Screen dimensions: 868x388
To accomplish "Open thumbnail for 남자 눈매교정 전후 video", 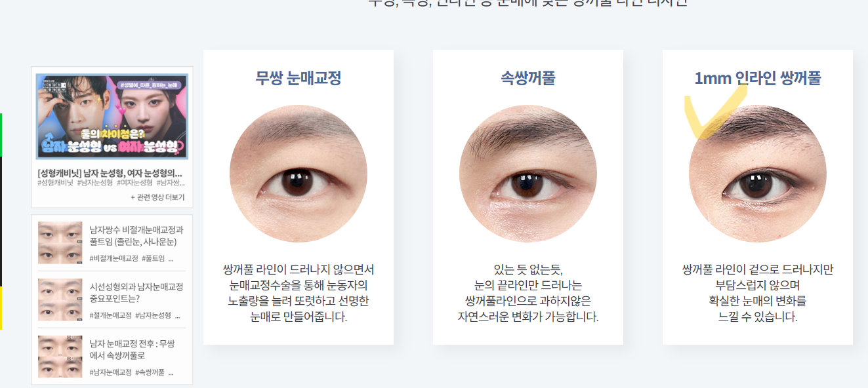I will pos(60,357).
